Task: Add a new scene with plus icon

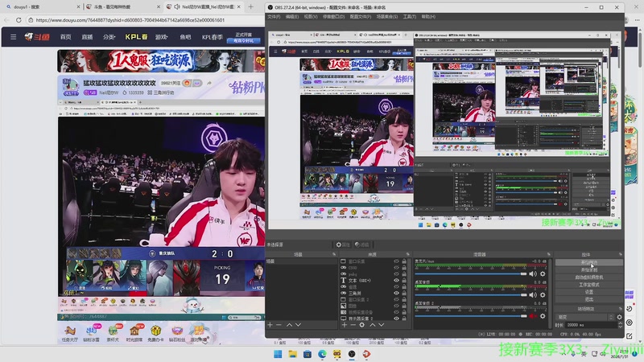Action: [270, 325]
